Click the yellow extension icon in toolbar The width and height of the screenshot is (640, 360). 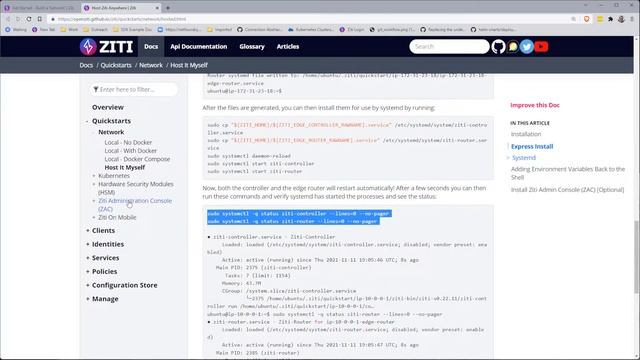[600, 19]
